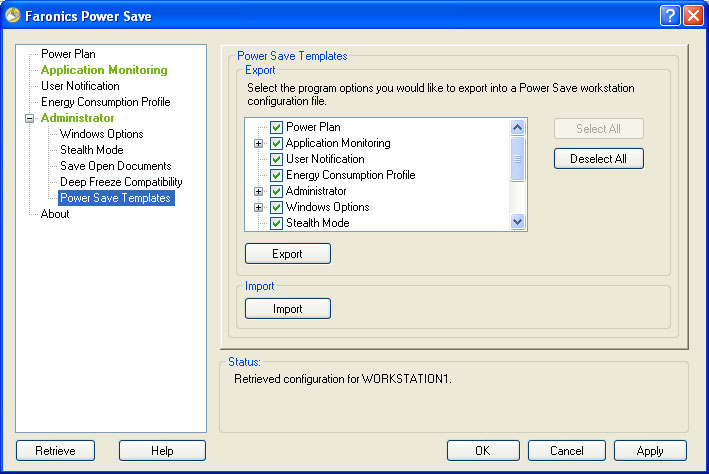Select Application Monitoring in the sidebar

(x=104, y=70)
